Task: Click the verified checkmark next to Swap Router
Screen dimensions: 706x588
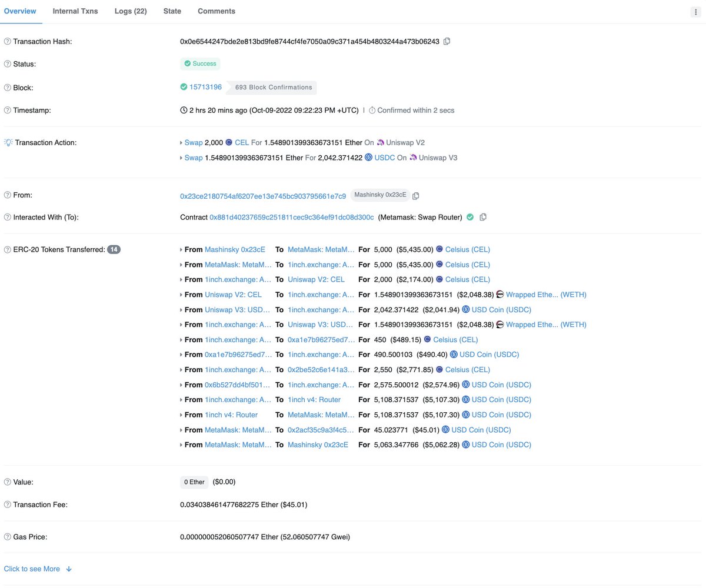Action: [470, 217]
